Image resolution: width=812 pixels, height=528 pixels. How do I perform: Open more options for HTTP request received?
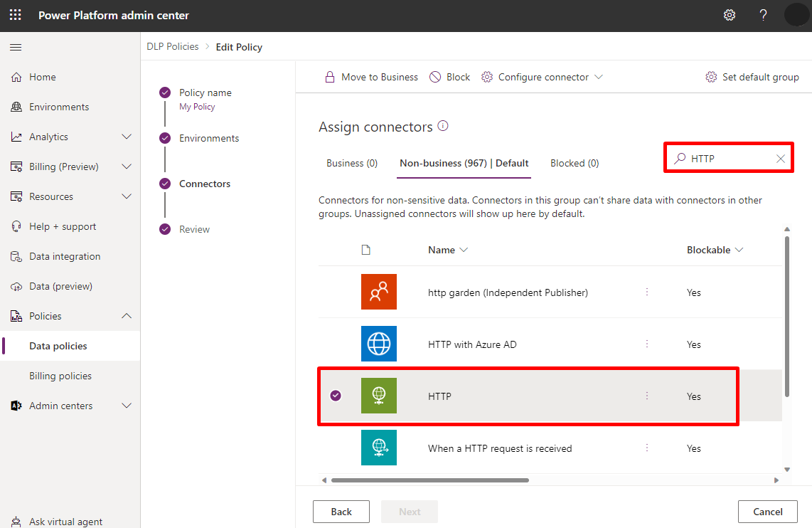[647, 448]
